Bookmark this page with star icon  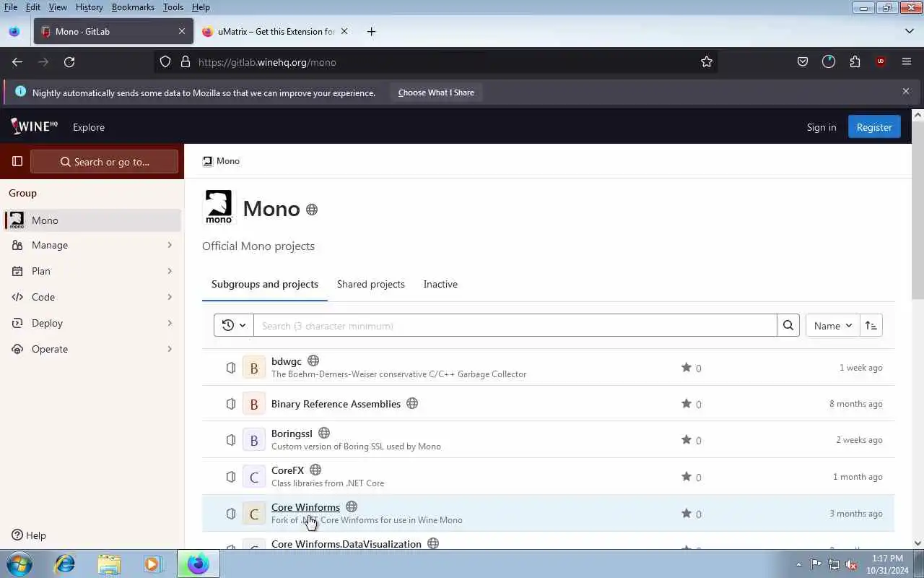[x=707, y=62]
